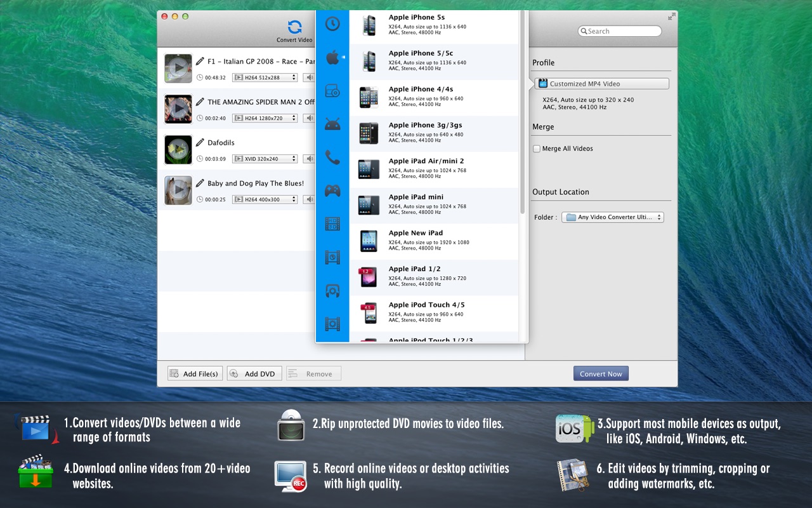812x508 pixels.
Task: Click the profile list scrollbar
Action: (523, 112)
